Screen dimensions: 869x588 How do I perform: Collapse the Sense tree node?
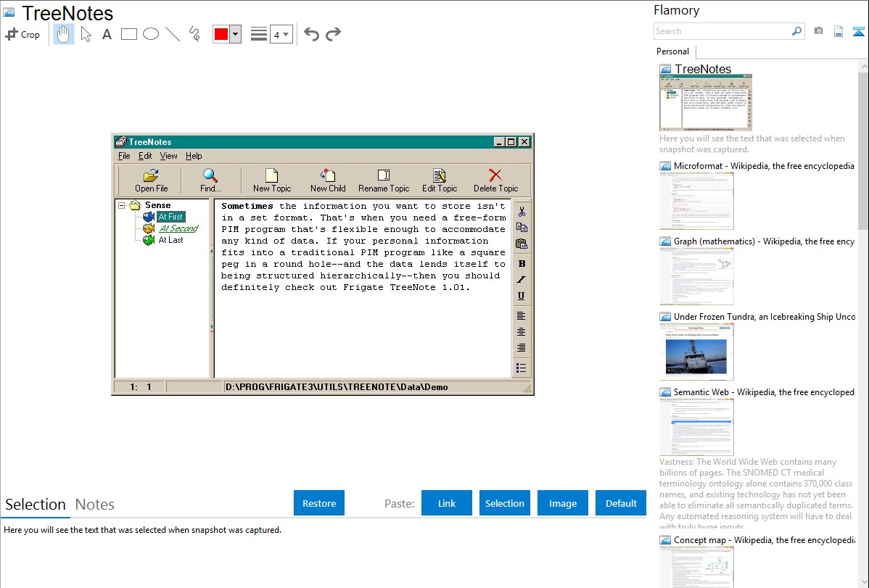121,206
